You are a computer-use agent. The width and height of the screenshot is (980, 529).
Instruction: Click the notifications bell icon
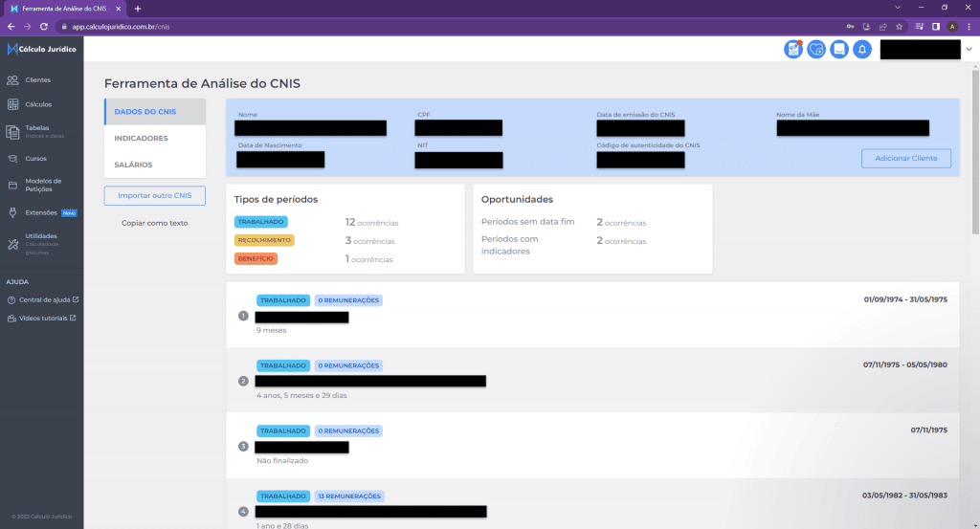pyautogui.click(x=862, y=50)
